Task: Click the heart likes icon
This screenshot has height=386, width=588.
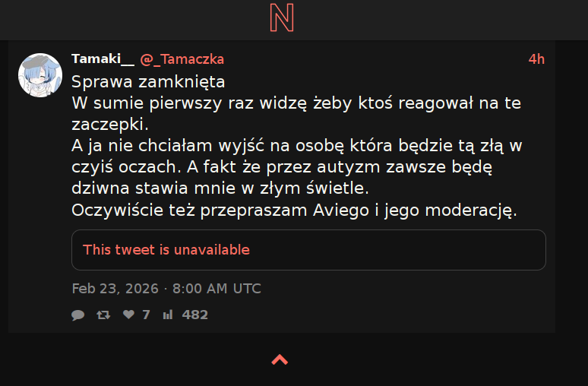Action: coord(128,315)
